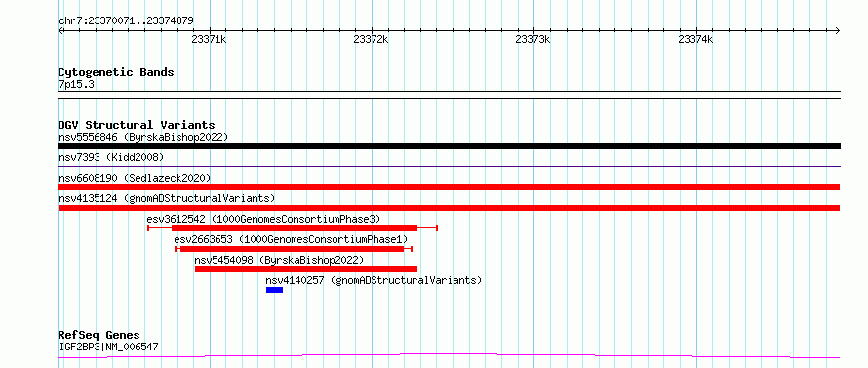Open the nsv5454098 (ByrskaBishop2022) label

point(279,260)
